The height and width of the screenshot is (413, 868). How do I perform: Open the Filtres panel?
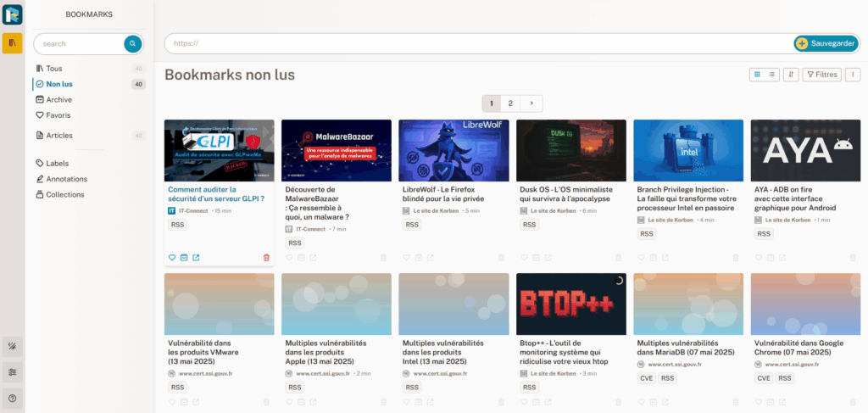822,74
